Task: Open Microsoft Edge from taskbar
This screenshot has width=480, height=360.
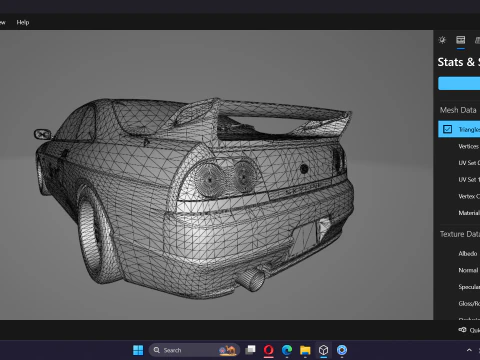Action: coord(287,350)
